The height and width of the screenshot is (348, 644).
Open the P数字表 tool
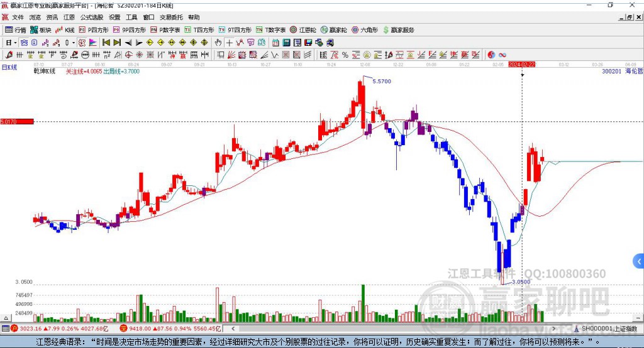tap(165, 30)
